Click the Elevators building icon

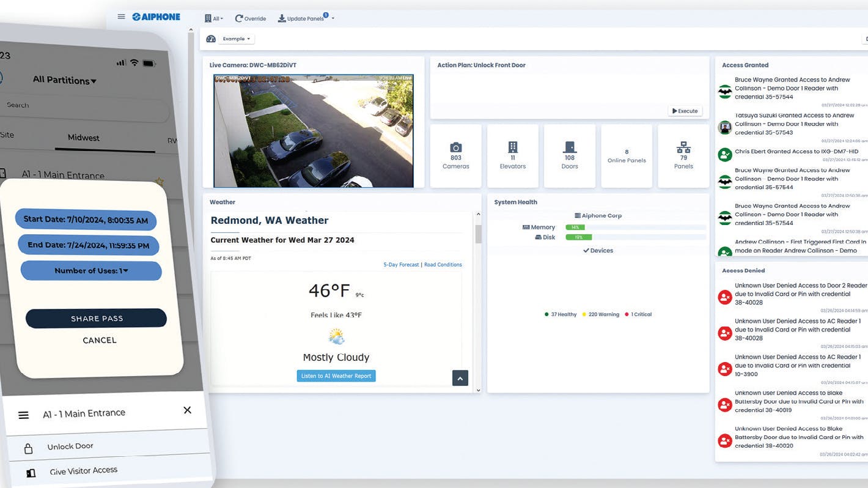[x=512, y=147]
